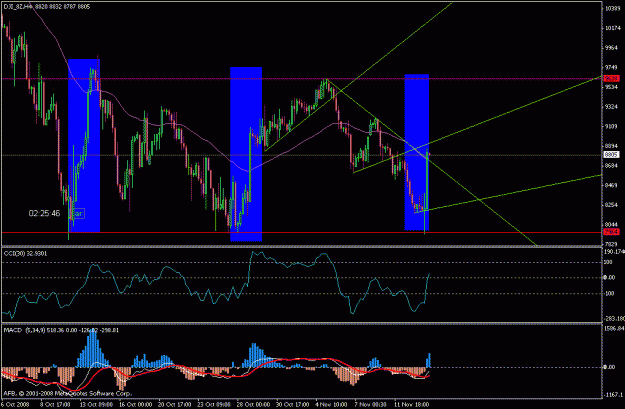Select the third blue highlighted rectangle
The image size is (625, 409).
click(417, 152)
